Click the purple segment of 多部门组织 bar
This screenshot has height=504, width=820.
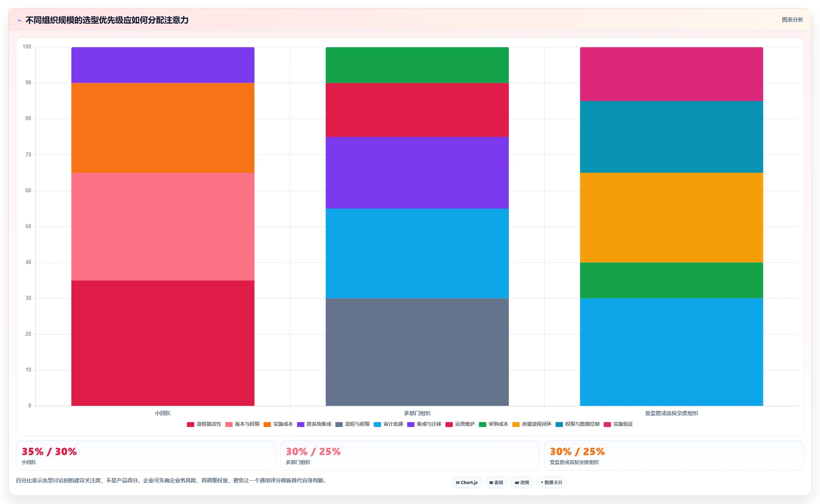(x=417, y=173)
